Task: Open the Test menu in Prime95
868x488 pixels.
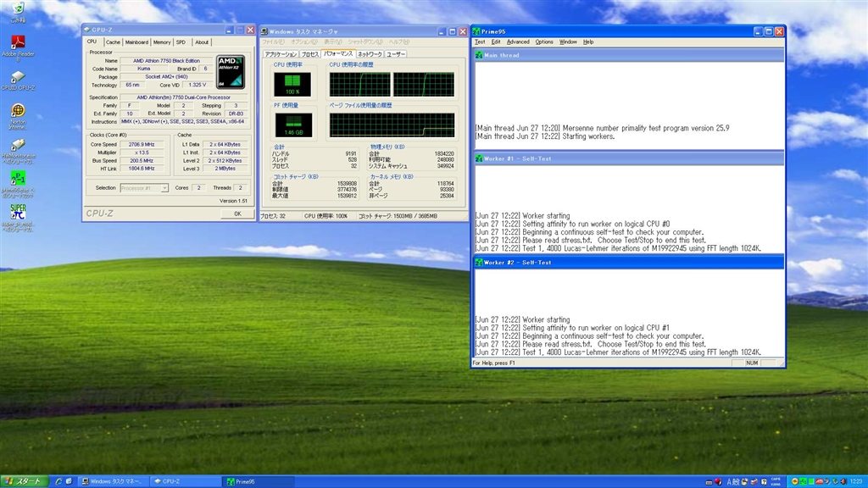Action: tap(481, 41)
